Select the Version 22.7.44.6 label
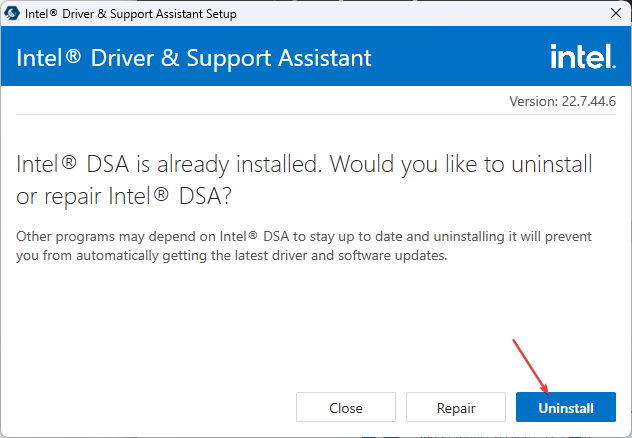Viewport: 632px width, 438px height. [562, 101]
